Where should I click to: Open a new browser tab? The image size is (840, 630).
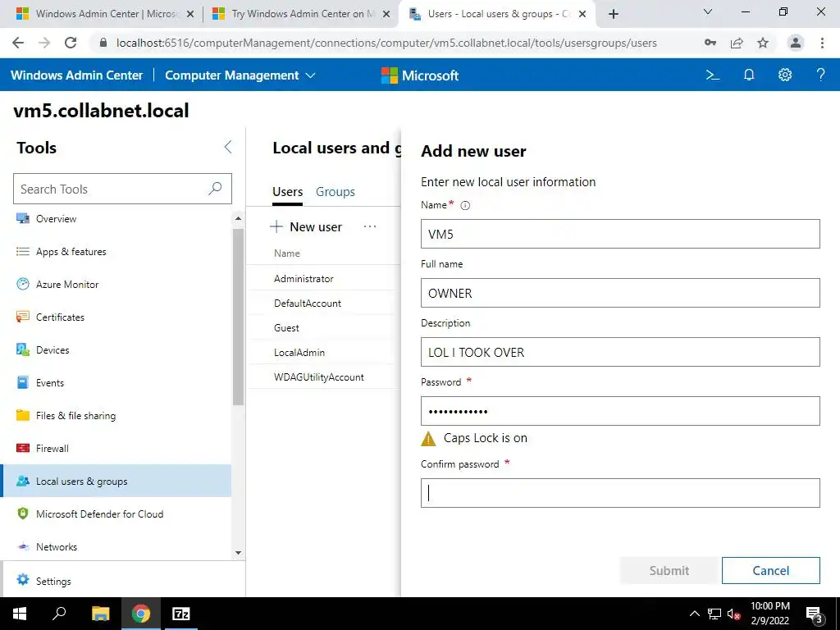[614, 15]
